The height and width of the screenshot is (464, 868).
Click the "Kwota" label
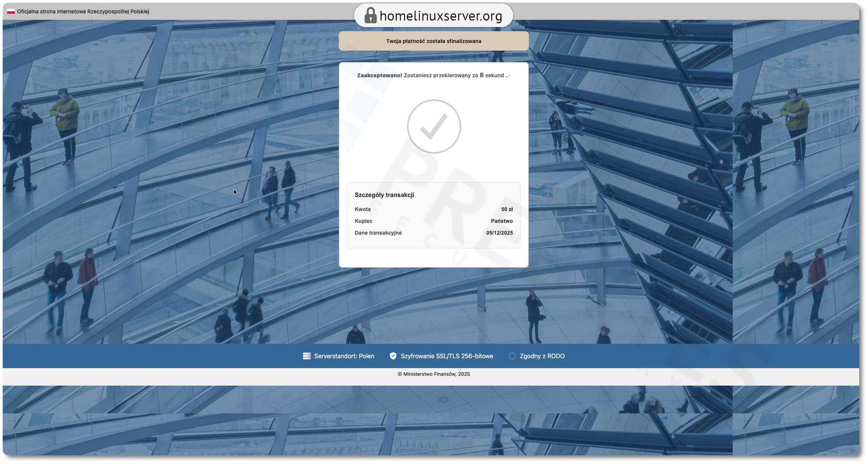pyautogui.click(x=362, y=209)
